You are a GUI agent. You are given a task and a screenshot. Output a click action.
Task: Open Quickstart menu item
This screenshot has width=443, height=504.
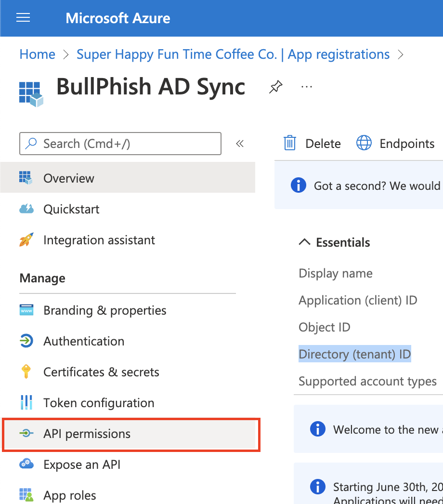(x=128, y=209)
